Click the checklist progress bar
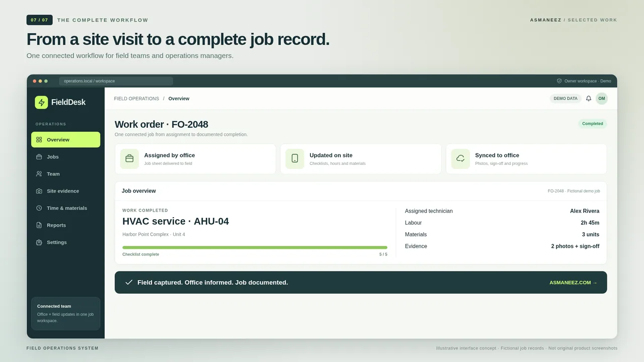The image size is (644, 362). click(255, 247)
